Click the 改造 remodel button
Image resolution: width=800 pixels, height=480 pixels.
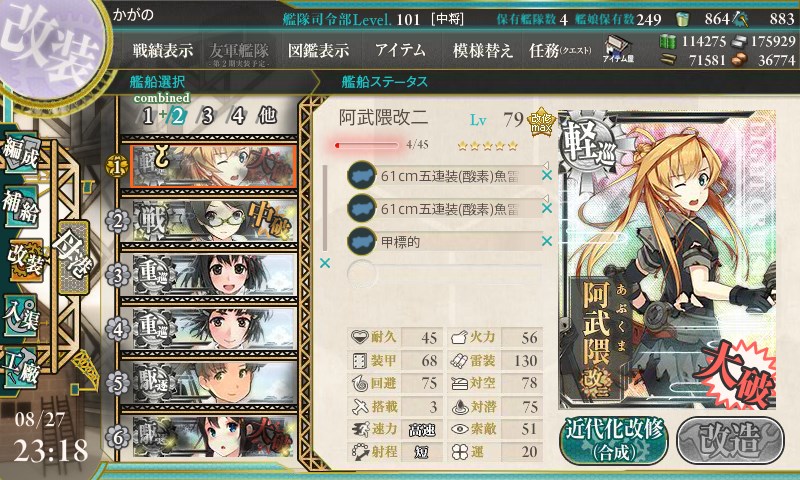(730, 440)
